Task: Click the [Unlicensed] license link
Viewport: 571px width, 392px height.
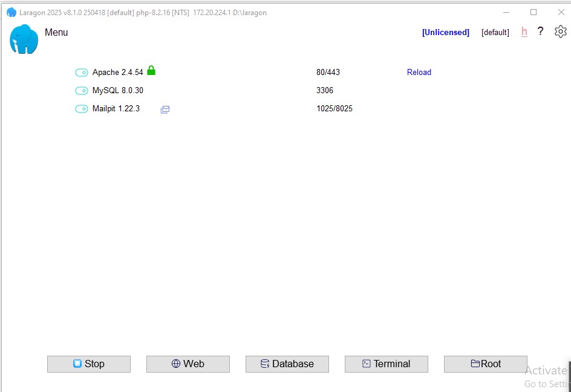Action: [x=445, y=33]
